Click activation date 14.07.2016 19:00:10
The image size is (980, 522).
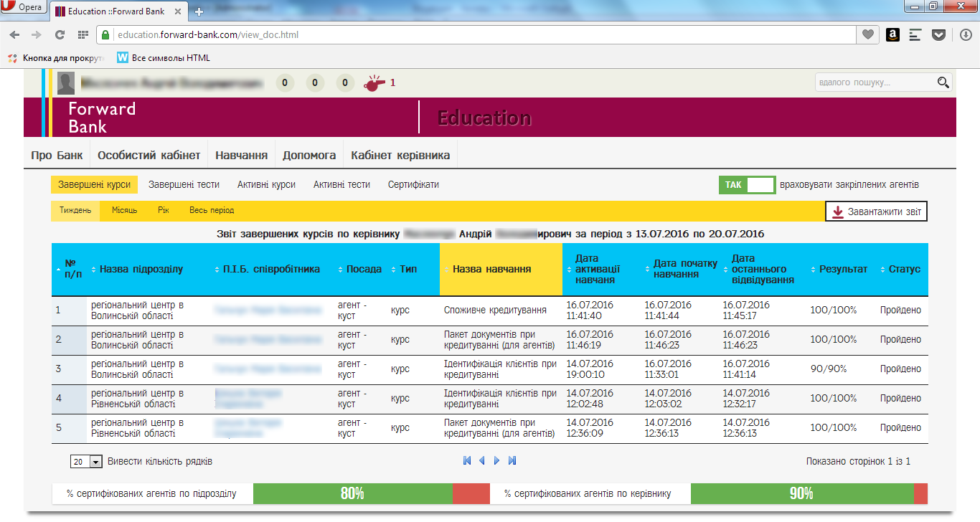point(590,369)
